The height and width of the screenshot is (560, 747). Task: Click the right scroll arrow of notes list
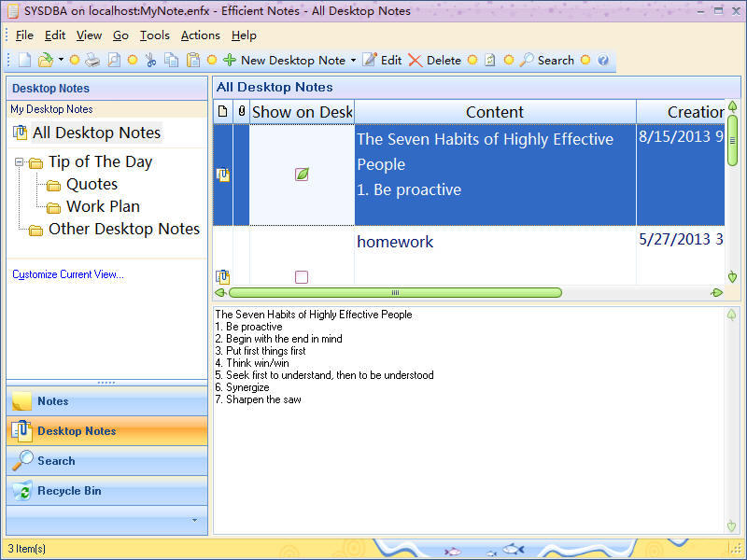click(716, 292)
